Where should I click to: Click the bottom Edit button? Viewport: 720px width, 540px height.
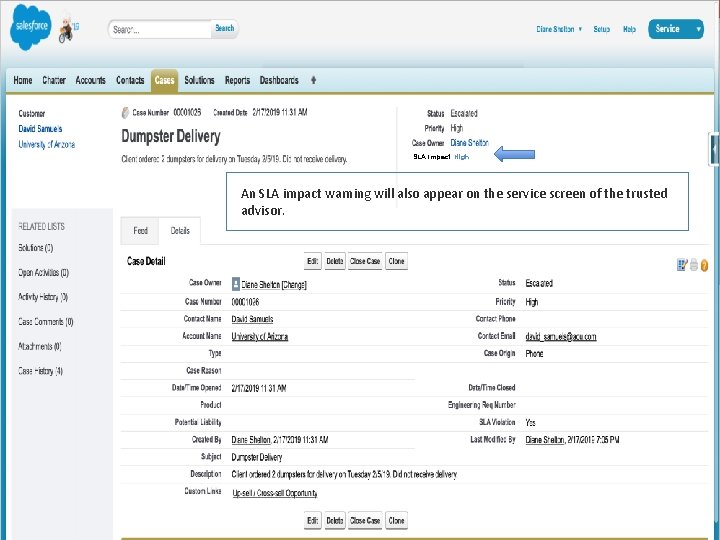pos(313,521)
